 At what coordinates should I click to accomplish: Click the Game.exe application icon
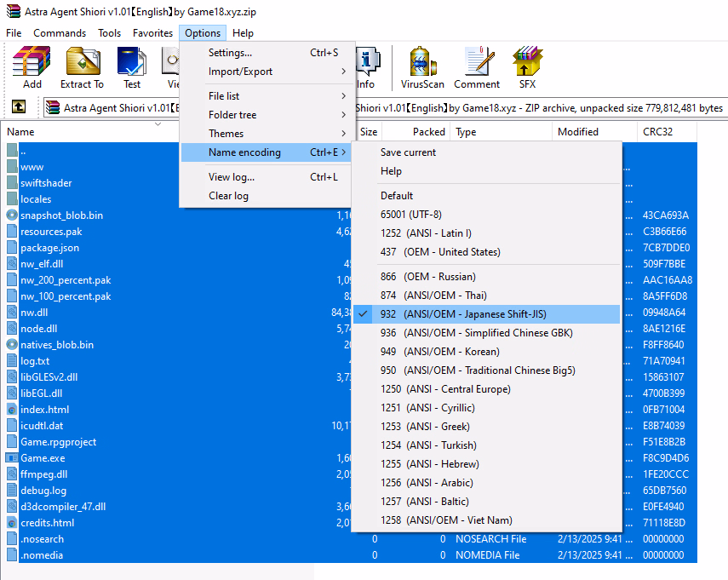[13, 458]
